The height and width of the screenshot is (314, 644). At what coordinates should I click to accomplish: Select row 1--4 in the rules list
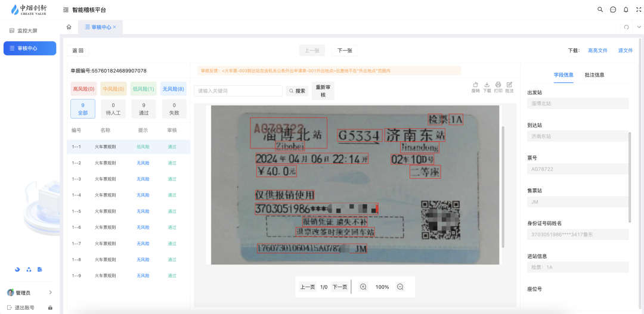coord(129,195)
